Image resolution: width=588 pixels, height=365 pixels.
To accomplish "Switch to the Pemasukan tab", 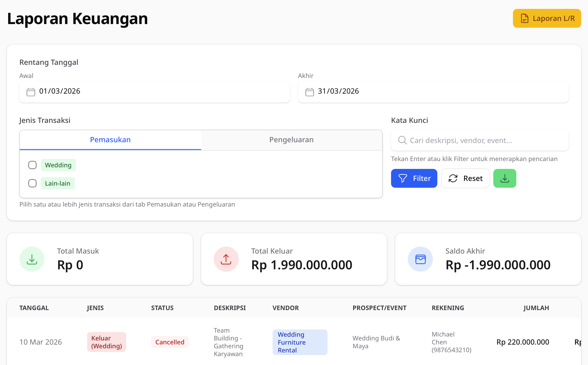I will click(x=110, y=140).
